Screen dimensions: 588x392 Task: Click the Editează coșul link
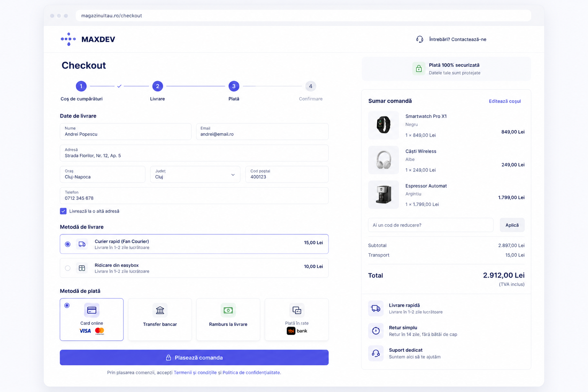point(505,101)
